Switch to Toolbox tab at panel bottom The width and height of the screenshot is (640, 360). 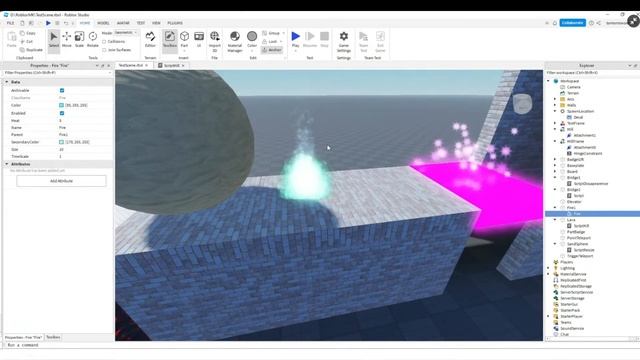tap(53, 337)
